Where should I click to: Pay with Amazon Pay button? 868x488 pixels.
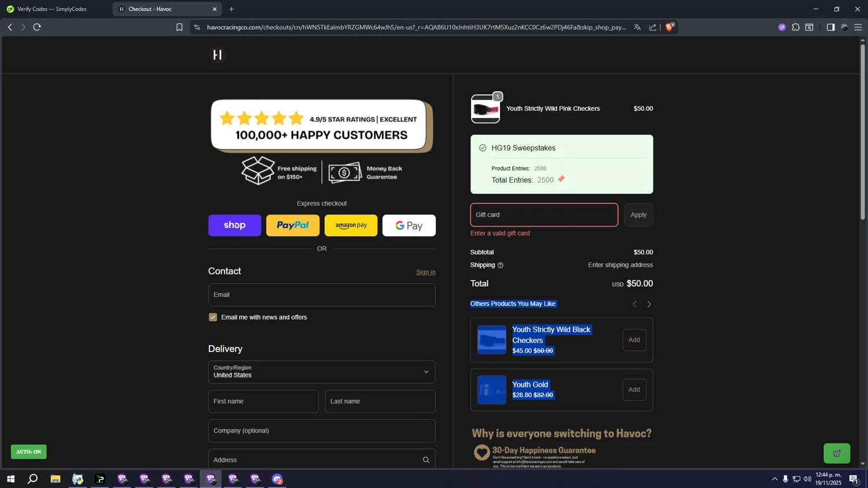(x=351, y=225)
